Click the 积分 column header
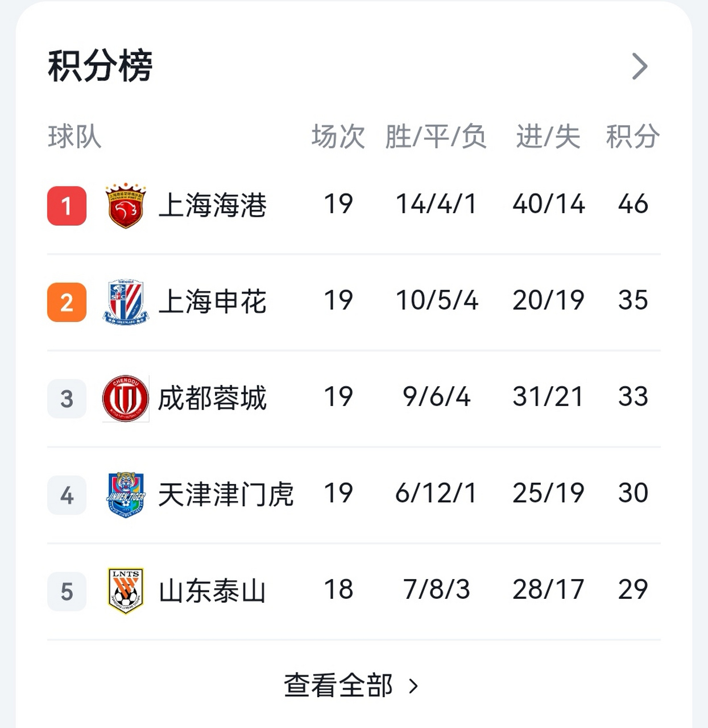708x728 pixels. pyautogui.click(x=632, y=136)
